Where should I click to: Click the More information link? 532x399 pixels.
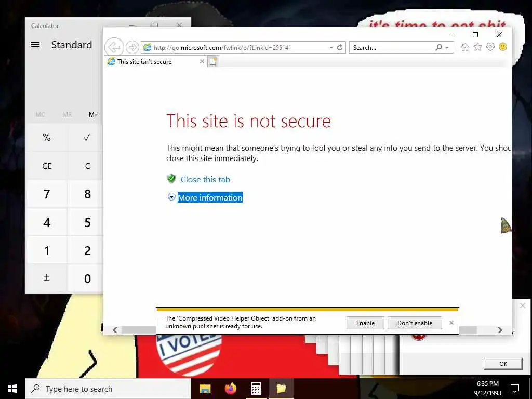pyautogui.click(x=210, y=197)
